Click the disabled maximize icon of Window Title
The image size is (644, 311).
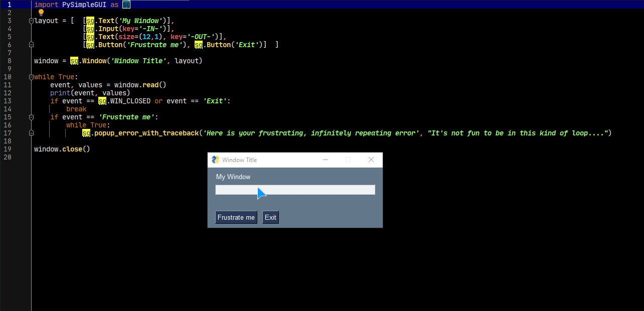click(348, 160)
